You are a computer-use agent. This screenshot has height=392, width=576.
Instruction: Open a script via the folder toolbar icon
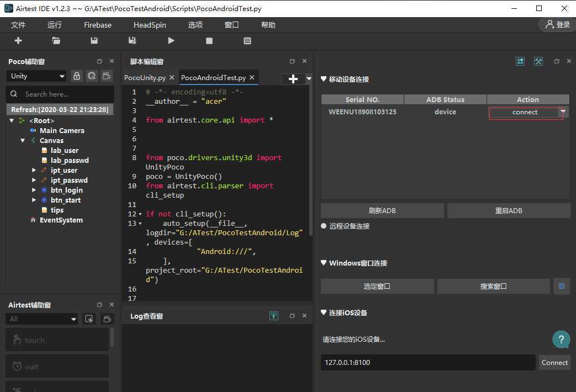click(56, 41)
